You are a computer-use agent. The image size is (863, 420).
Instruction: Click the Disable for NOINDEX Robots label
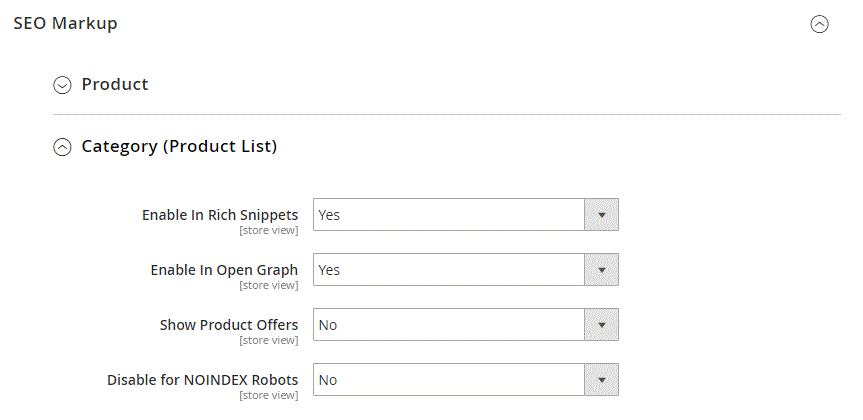[203, 380]
